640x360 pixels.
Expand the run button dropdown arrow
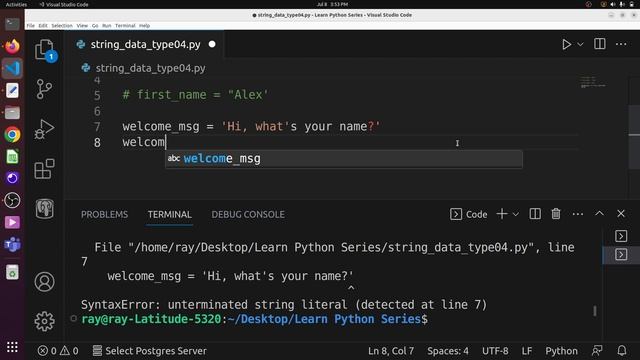coord(580,44)
